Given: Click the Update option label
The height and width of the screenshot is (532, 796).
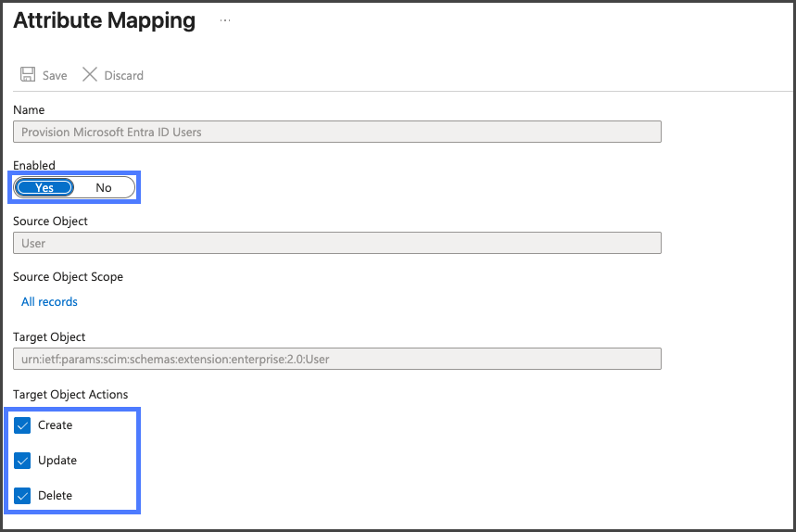Looking at the screenshot, I should point(57,461).
